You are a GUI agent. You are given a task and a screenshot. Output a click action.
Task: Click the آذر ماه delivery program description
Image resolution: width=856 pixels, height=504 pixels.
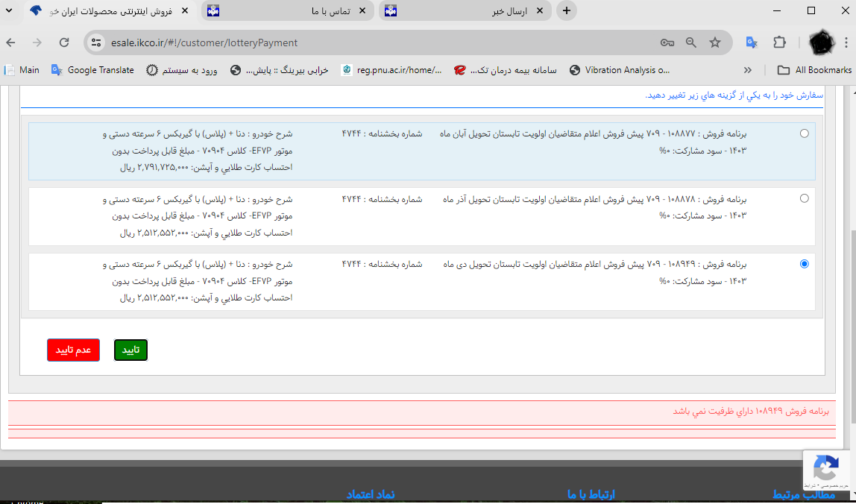[594, 207]
